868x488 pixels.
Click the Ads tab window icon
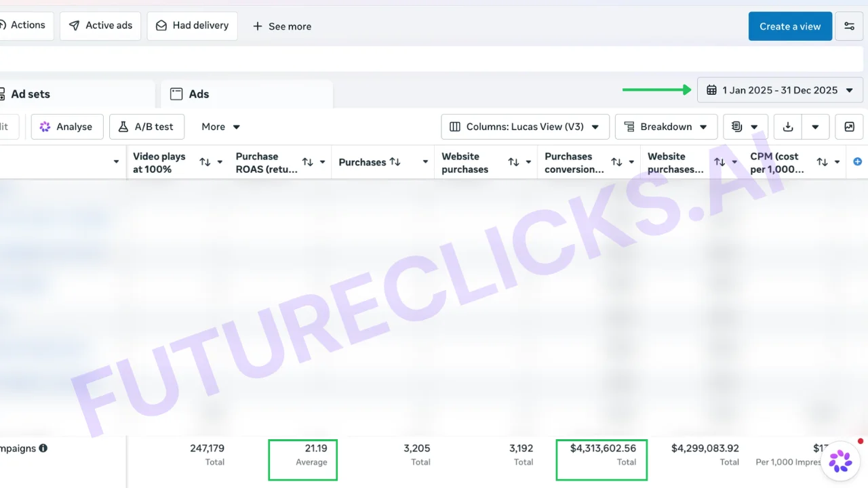(176, 94)
